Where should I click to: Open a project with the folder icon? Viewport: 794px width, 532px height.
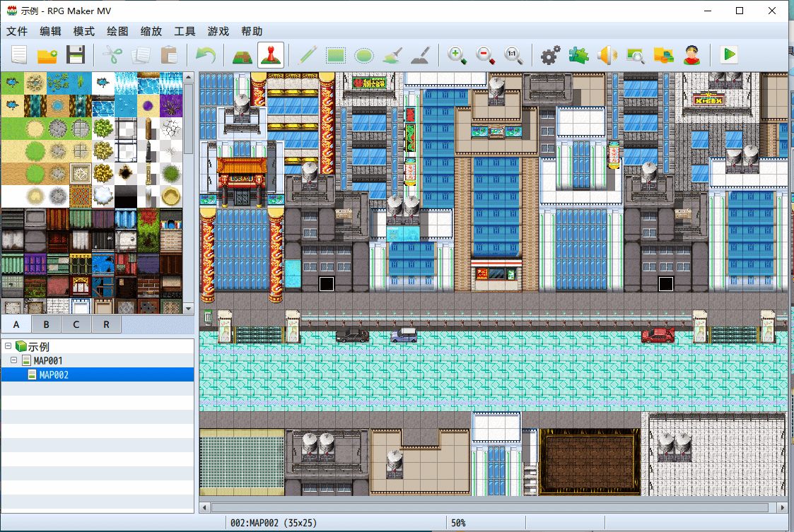click(x=47, y=54)
